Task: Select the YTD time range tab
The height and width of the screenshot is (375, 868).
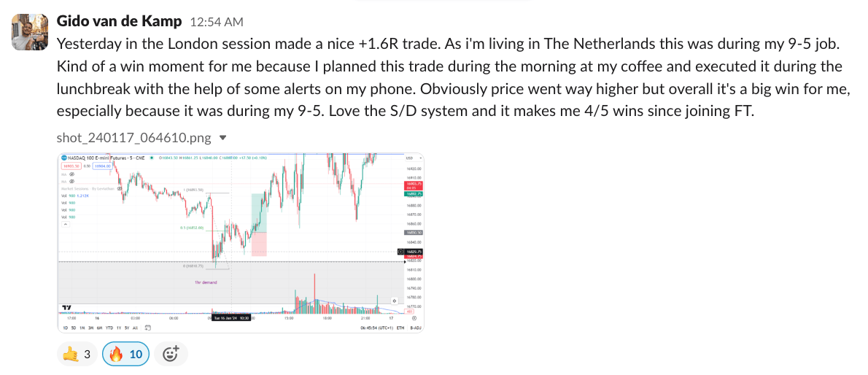Action: 108,328
